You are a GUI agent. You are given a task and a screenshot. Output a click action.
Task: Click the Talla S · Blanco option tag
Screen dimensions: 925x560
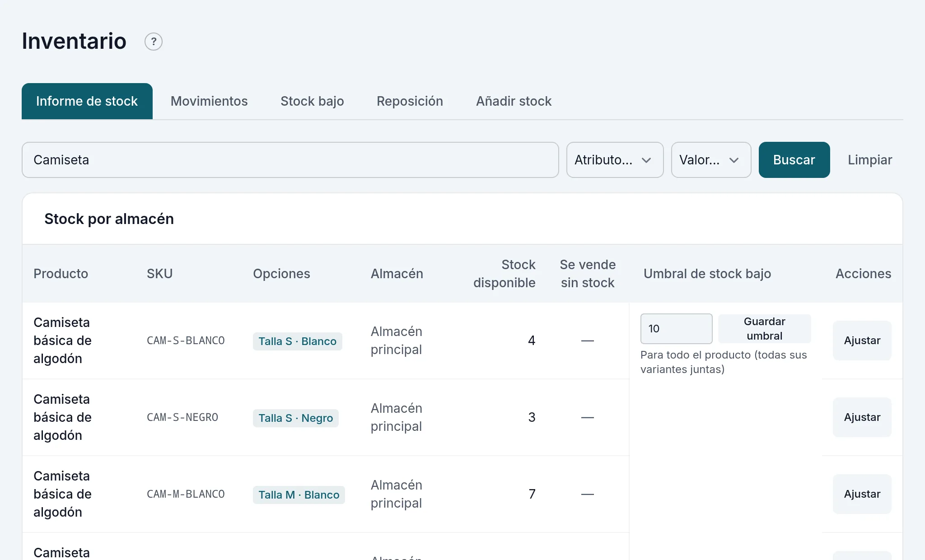tap(298, 341)
